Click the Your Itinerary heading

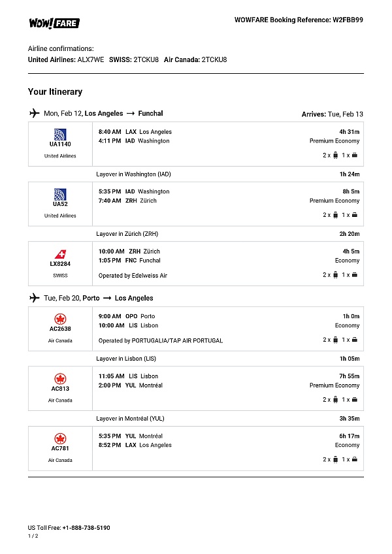pos(55,91)
